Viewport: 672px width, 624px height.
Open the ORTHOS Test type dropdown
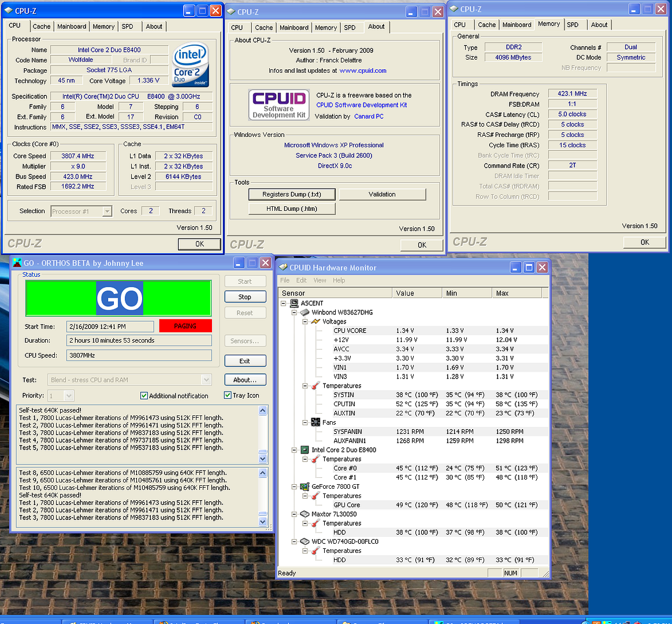click(206, 380)
